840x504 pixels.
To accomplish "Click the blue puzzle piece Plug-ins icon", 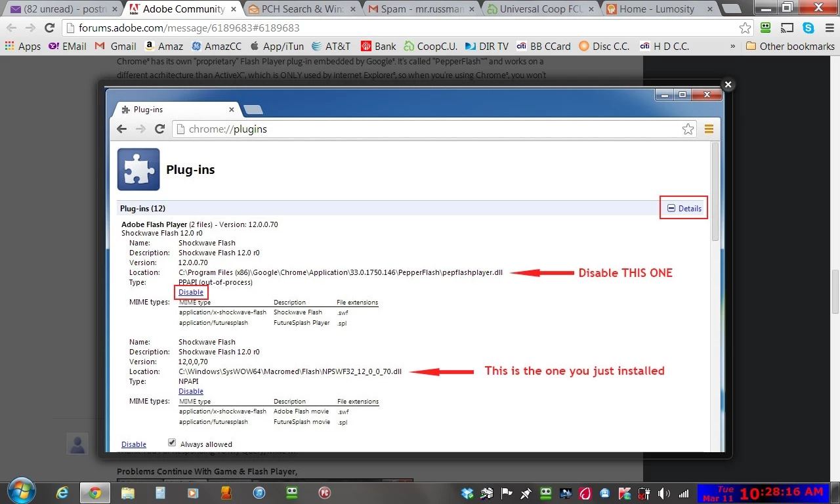I will pos(138,169).
